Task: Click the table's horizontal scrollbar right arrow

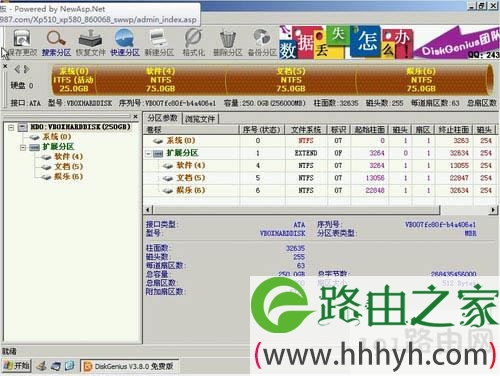Action: pos(493,210)
